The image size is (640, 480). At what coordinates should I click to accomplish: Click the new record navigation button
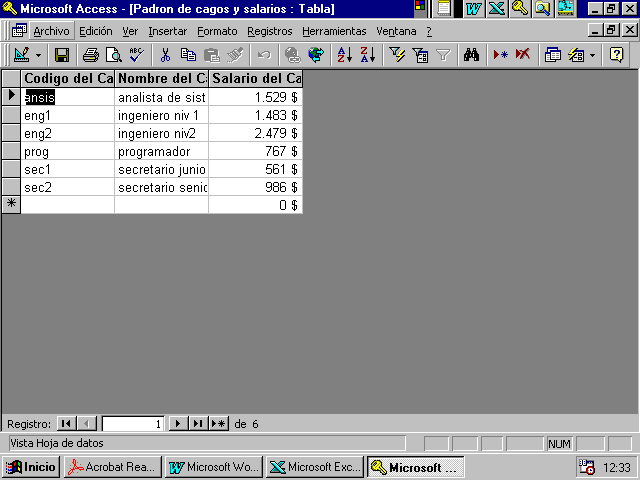(x=219, y=424)
